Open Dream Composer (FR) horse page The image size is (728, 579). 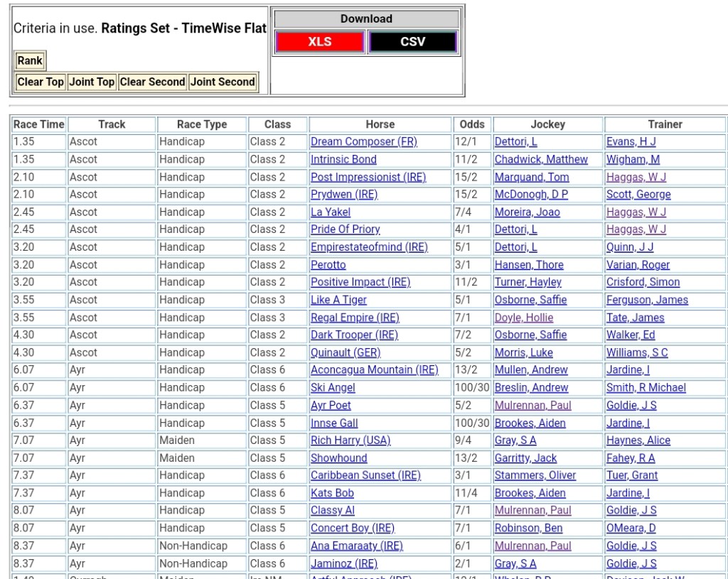point(363,142)
